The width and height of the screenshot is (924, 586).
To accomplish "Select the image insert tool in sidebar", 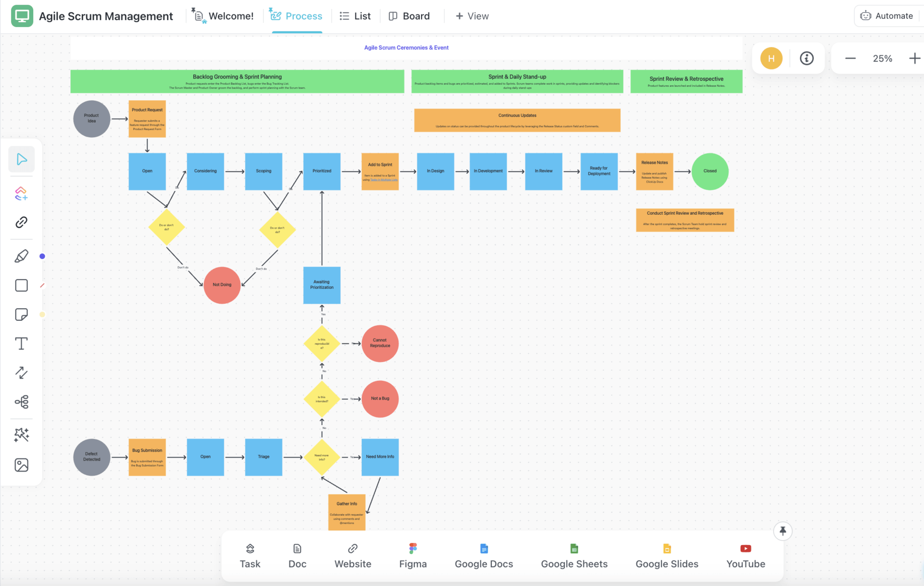I will click(22, 465).
